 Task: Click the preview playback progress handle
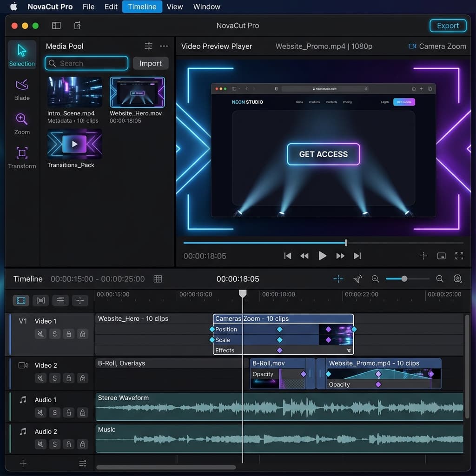pyautogui.click(x=346, y=243)
